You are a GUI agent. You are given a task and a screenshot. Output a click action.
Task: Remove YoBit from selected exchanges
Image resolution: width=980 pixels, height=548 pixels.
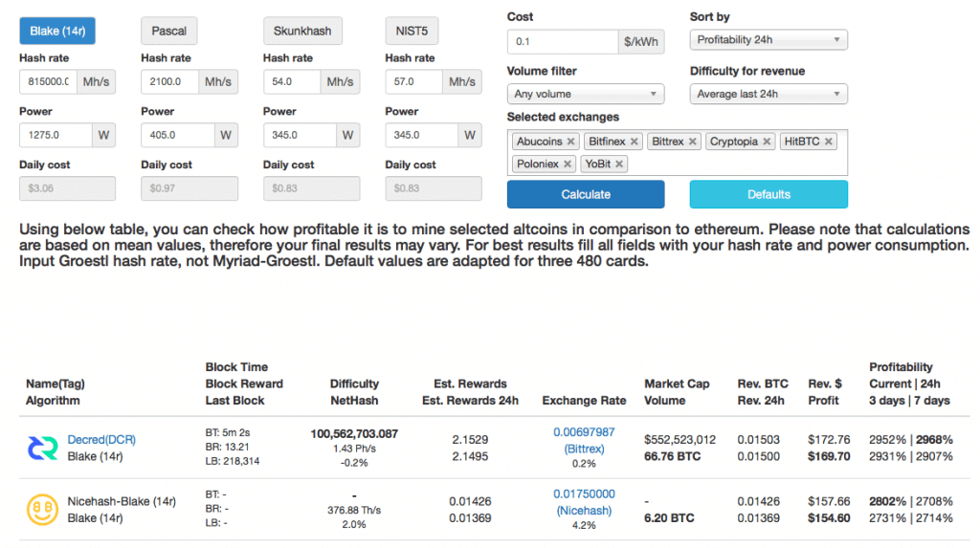tap(620, 164)
